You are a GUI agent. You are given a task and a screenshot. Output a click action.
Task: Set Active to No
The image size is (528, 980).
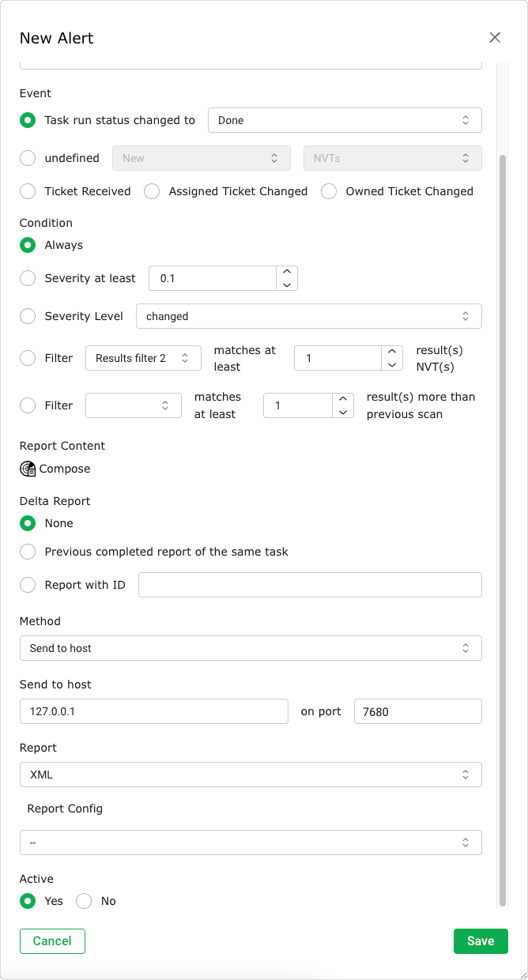point(84,901)
